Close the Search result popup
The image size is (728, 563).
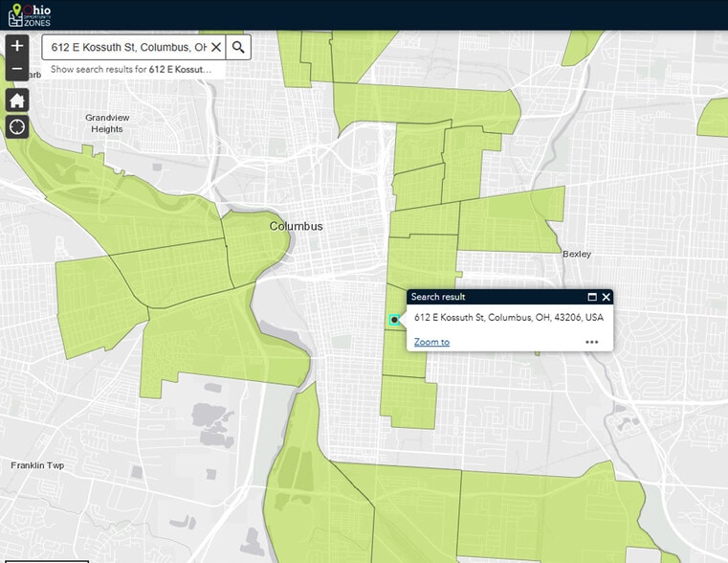pos(606,298)
